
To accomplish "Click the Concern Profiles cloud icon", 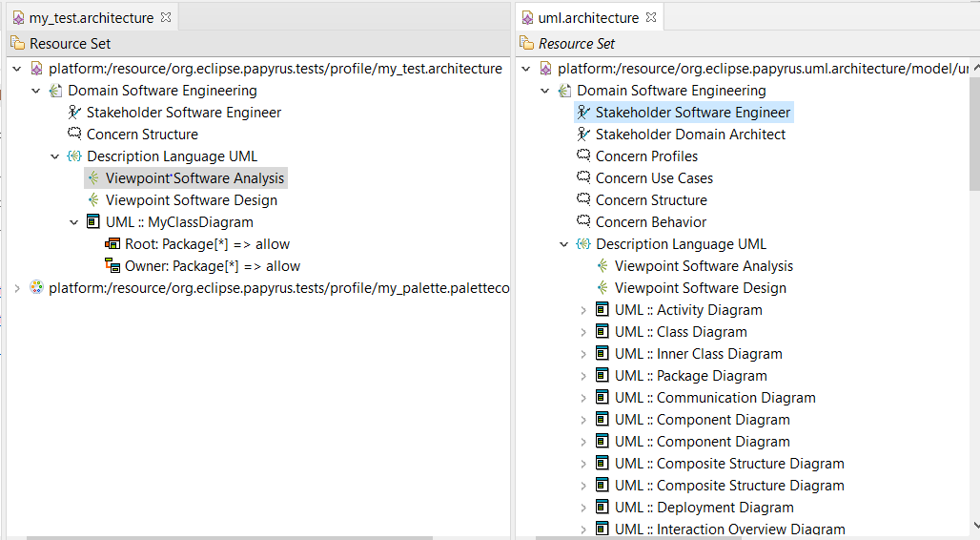I will [x=583, y=156].
